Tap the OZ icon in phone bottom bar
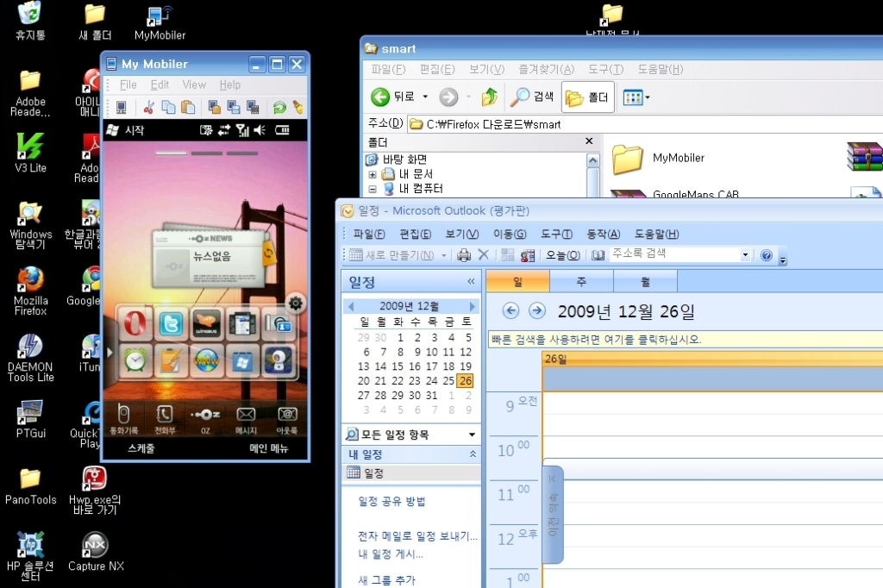Image resolution: width=883 pixels, height=588 pixels. (205, 419)
